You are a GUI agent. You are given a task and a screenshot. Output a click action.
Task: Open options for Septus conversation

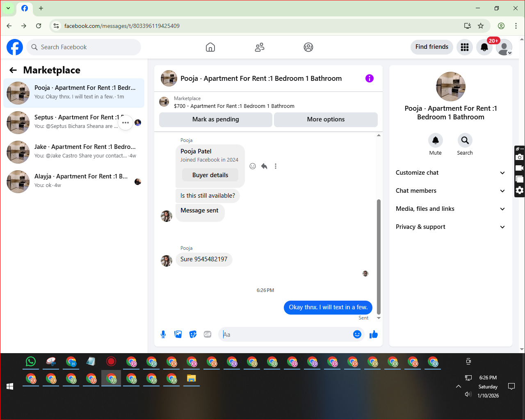click(126, 123)
